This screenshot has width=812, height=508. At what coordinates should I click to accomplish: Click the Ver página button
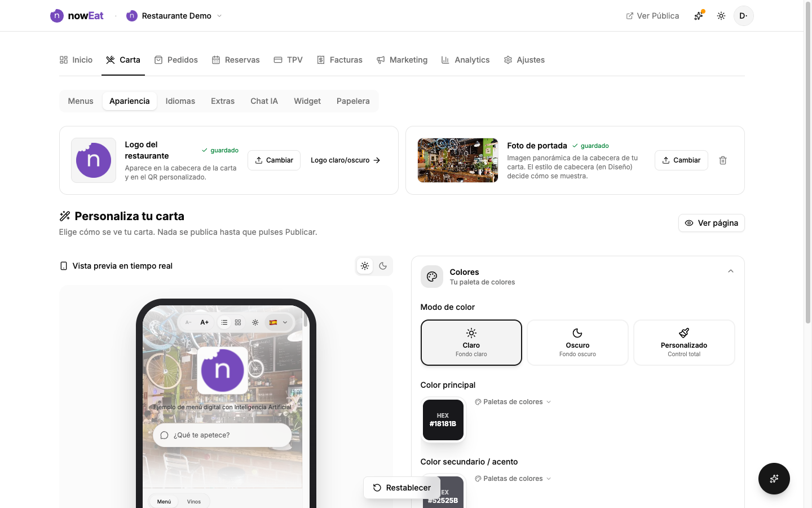(712, 223)
